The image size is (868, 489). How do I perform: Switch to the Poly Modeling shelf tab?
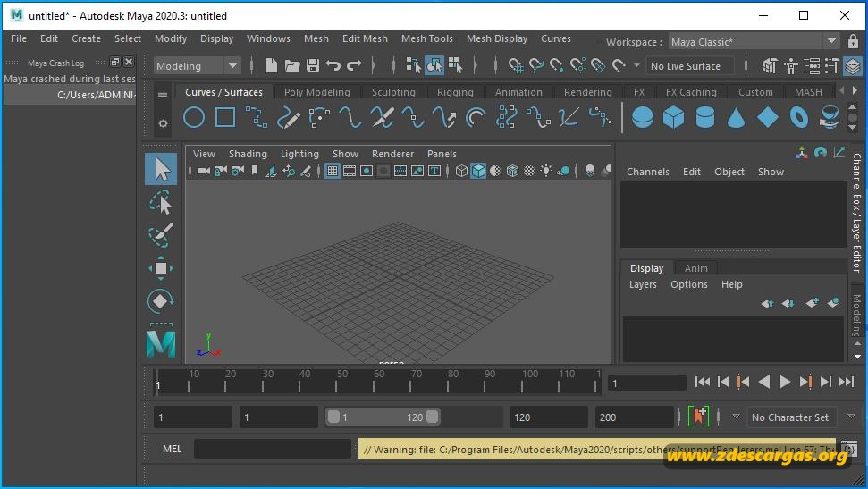pyautogui.click(x=317, y=92)
